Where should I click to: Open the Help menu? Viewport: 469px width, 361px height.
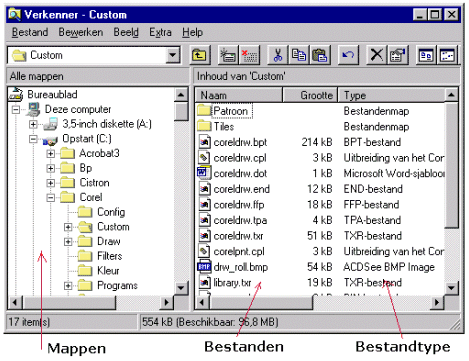192,32
